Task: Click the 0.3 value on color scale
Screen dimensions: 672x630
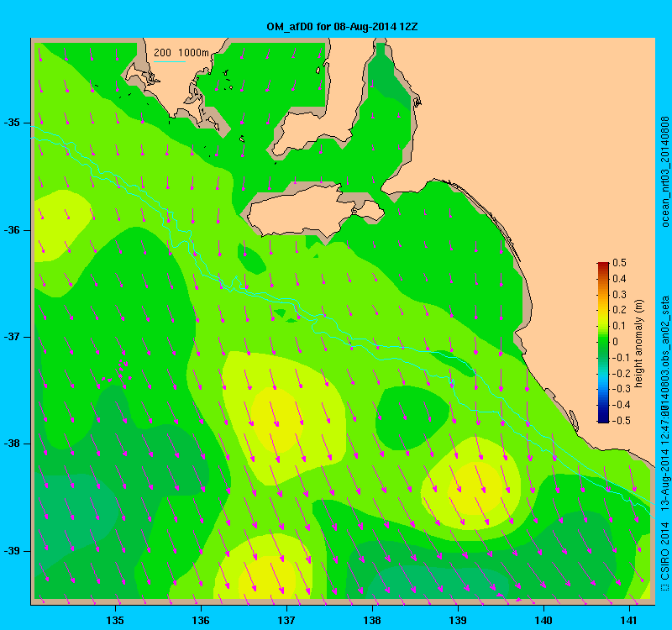Action: (x=619, y=295)
